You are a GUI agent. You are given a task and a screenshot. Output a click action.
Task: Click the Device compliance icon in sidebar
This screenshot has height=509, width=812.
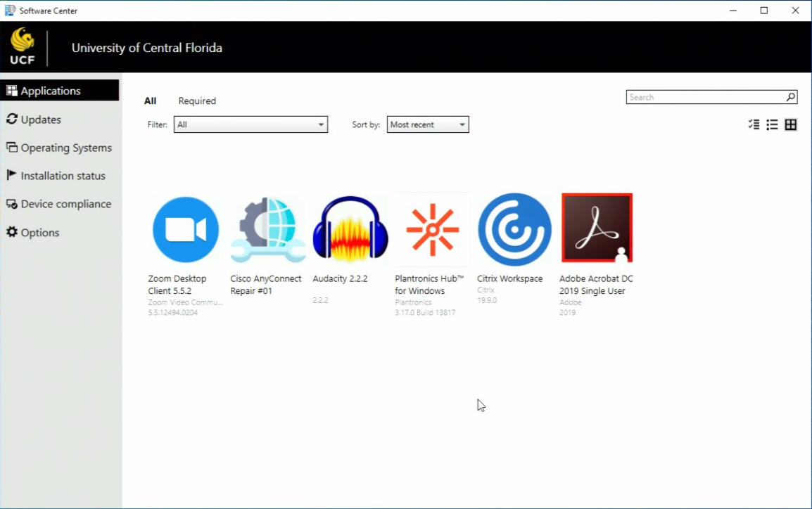coord(11,204)
